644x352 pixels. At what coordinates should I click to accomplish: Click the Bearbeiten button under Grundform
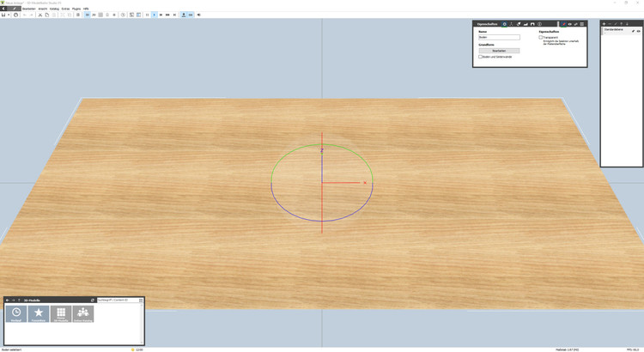(x=499, y=51)
